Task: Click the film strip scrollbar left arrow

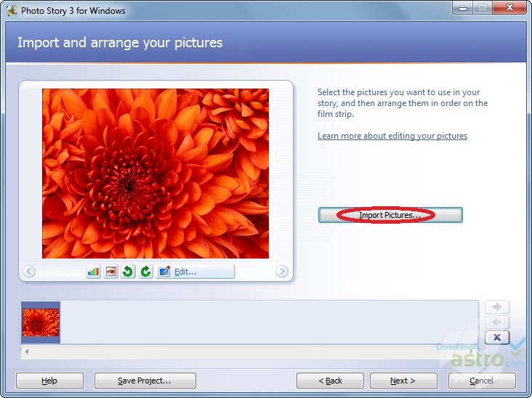Action: pos(27,352)
